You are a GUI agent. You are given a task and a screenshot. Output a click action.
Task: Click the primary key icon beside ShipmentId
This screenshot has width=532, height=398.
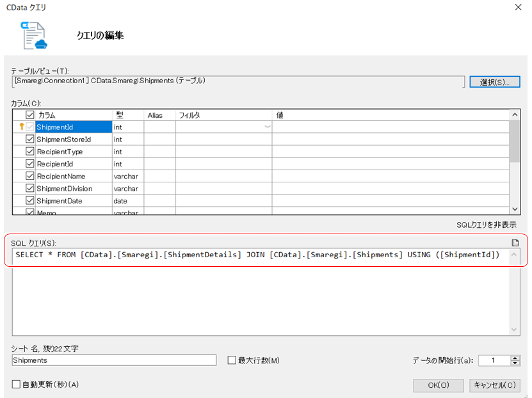21,127
